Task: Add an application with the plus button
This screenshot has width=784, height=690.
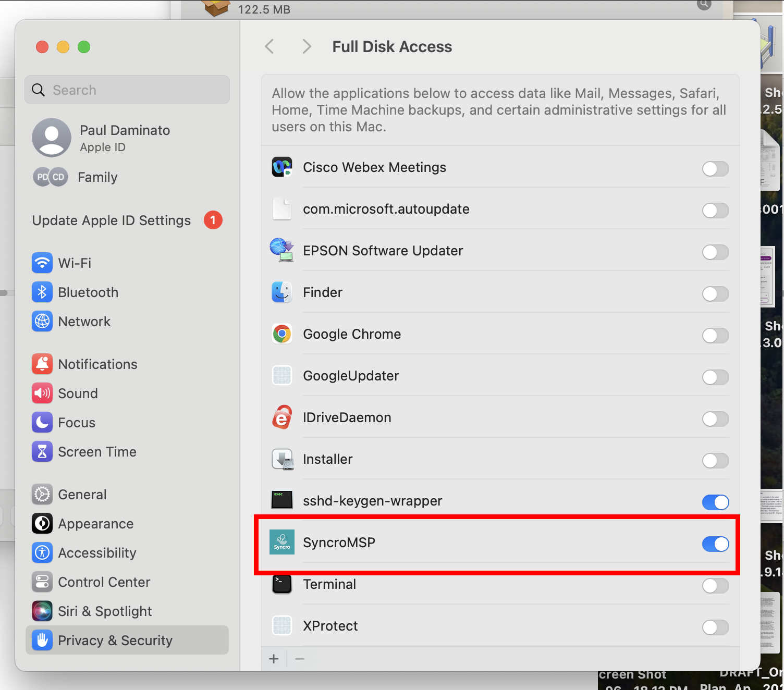Action: (x=274, y=659)
